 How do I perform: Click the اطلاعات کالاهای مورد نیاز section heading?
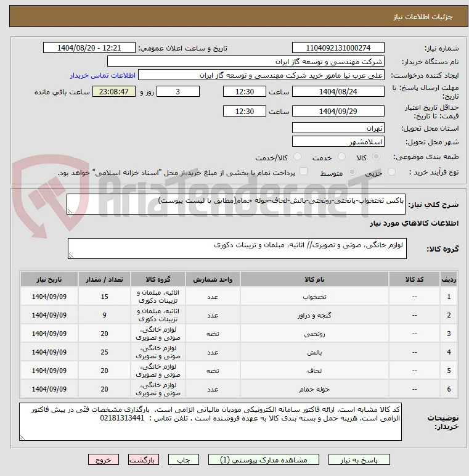(x=414, y=223)
